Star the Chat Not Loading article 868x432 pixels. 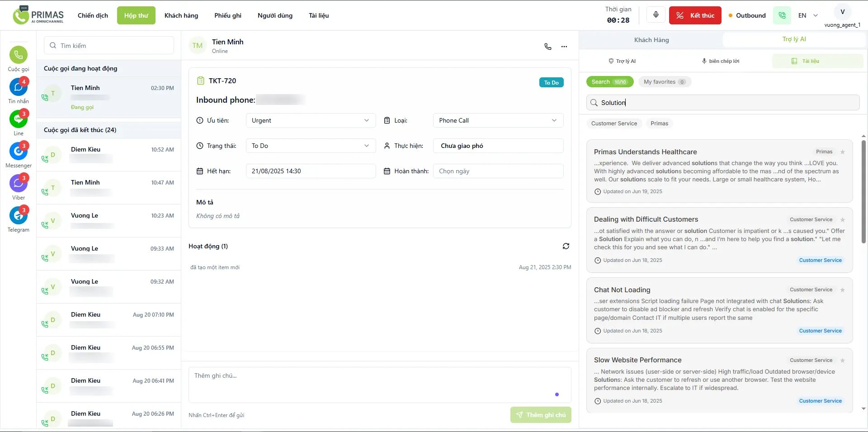[x=842, y=290]
